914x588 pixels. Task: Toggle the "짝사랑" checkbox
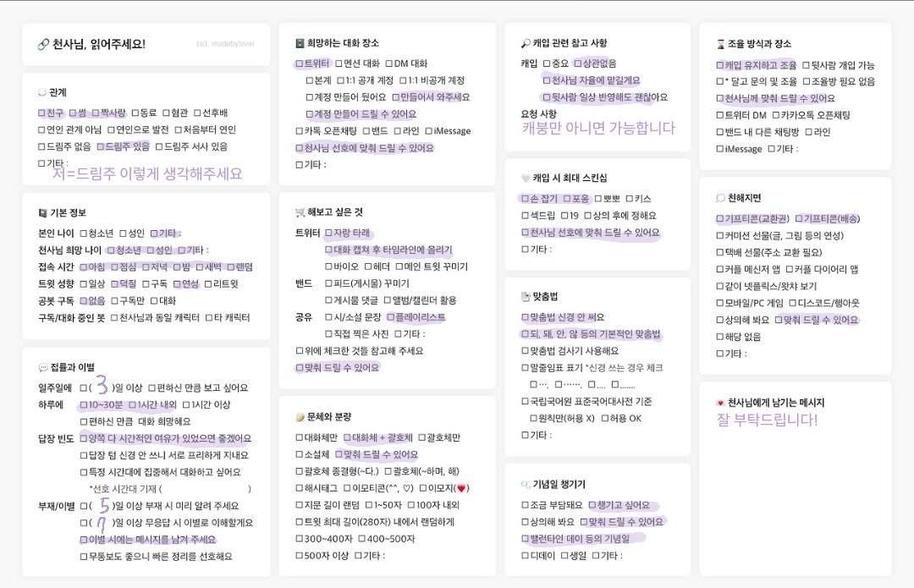[95, 113]
